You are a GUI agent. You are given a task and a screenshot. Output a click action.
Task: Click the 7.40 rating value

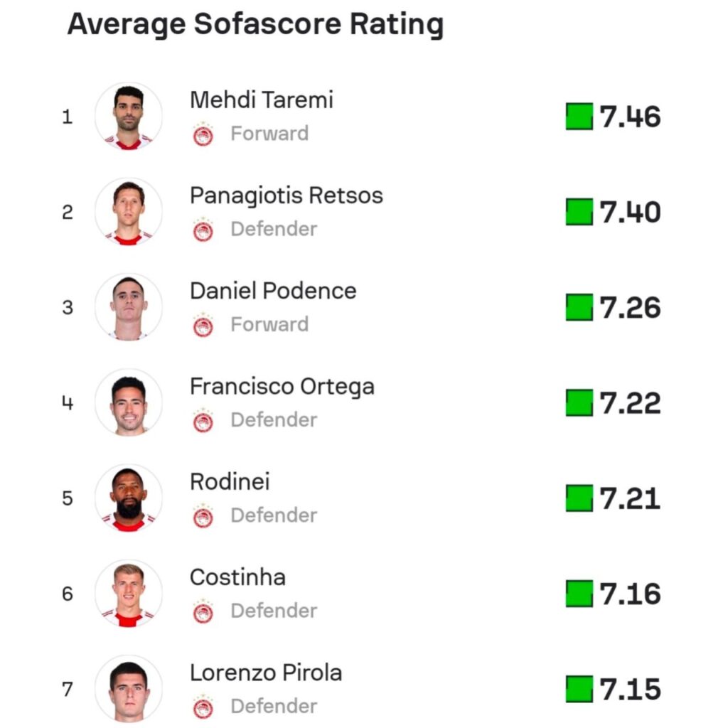click(x=630, y=213)
